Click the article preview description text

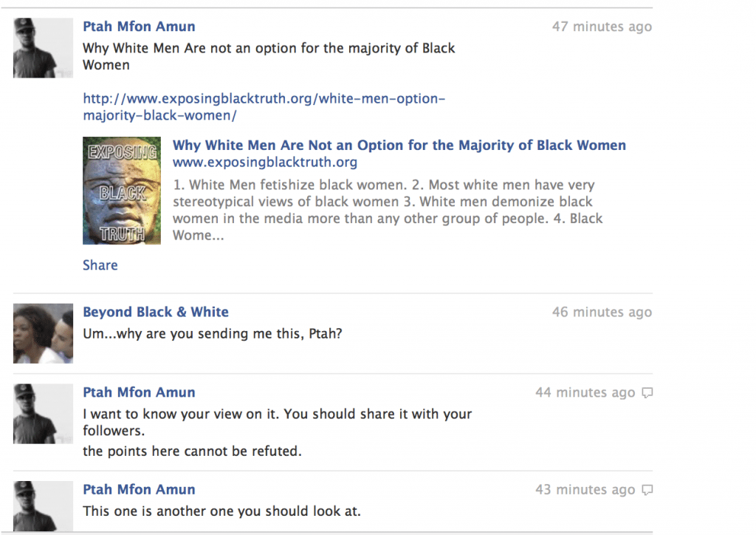pyautogui.click(x=388, y=211)
